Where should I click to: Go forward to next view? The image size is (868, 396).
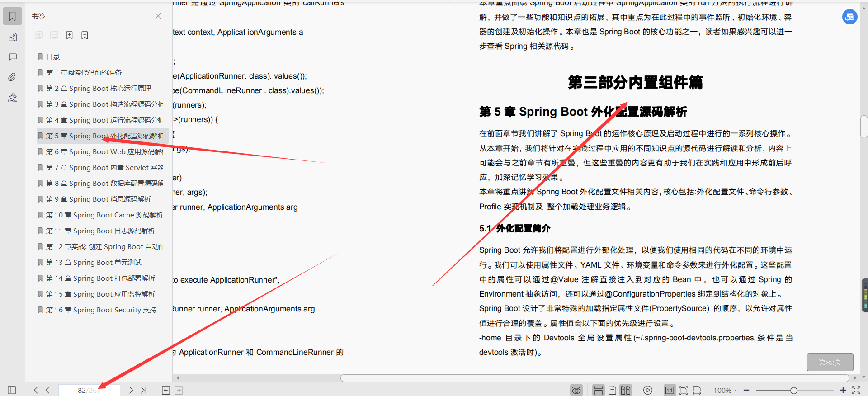click(x=179, y=390)
